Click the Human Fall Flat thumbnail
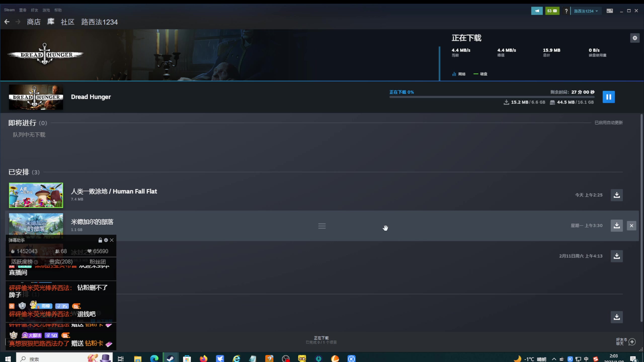Screen dimensions: 644x362 point(36,195)
